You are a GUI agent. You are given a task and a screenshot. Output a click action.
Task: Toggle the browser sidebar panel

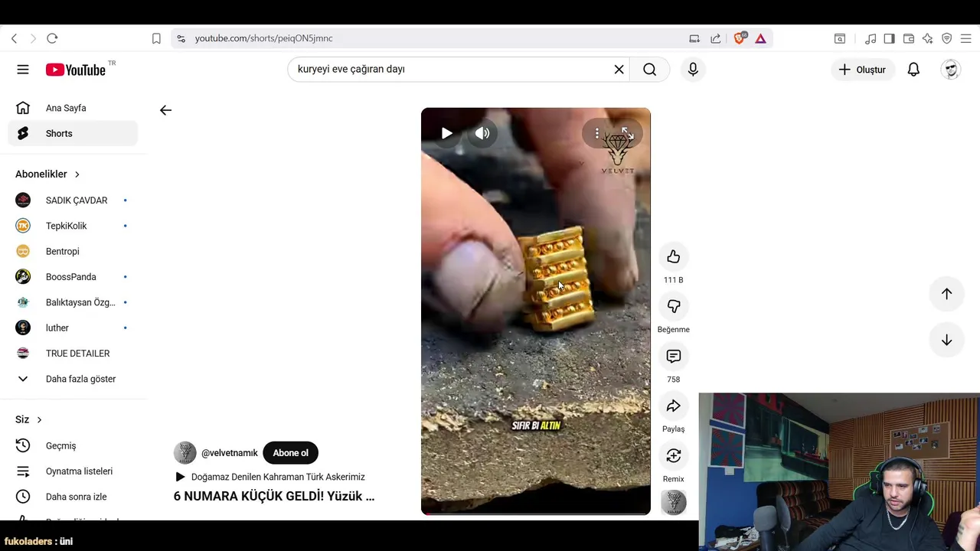point(889,38)
